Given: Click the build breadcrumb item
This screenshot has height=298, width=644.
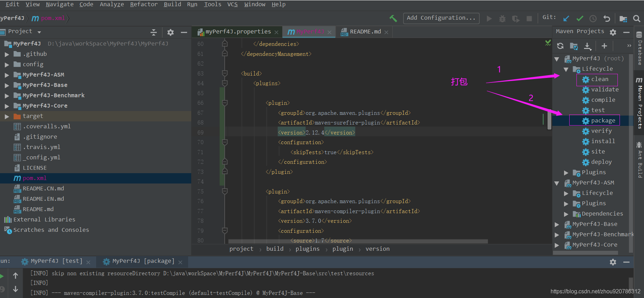Looking at the screenshot, I should pos(275,249).
